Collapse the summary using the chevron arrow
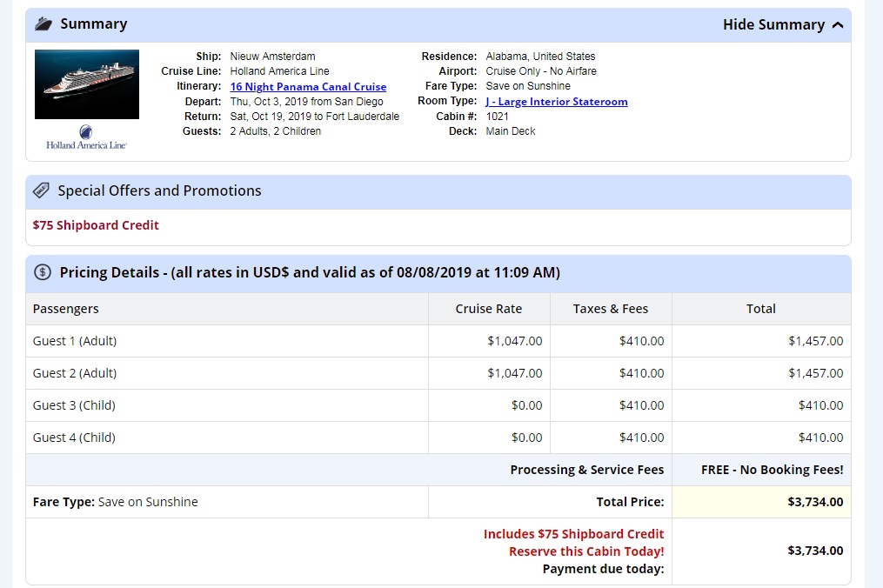Image resolution: width=883 pixels, height=588 pixels. 838,24
